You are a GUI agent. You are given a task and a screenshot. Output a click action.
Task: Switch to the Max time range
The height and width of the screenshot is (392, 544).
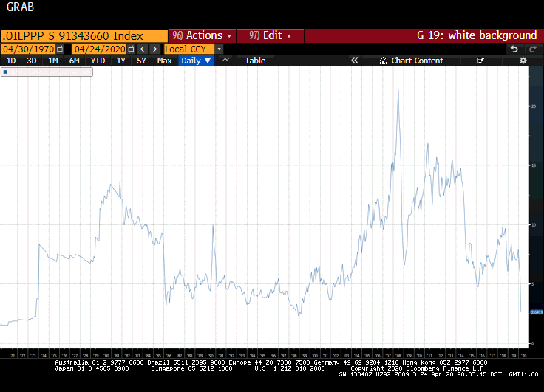pyautogui.click(x=165, y=61)
